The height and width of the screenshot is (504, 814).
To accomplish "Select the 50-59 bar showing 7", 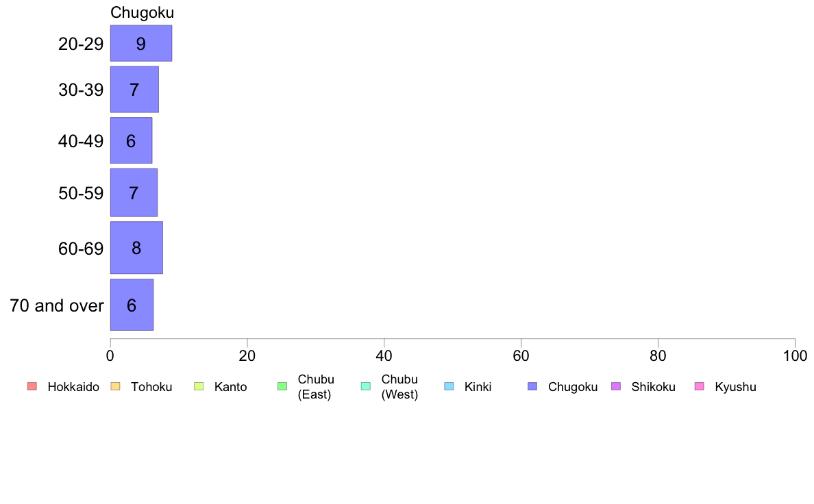I will pos(134,192).
